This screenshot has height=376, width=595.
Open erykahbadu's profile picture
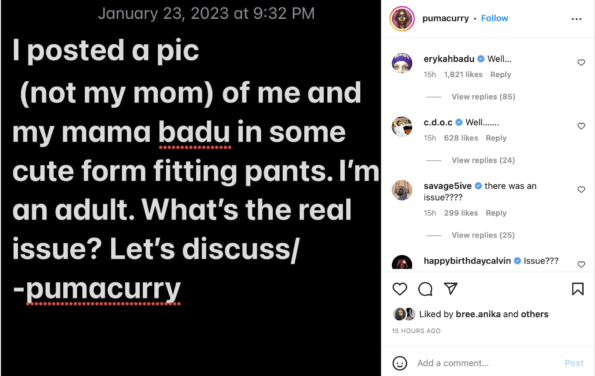pos(402,63)
